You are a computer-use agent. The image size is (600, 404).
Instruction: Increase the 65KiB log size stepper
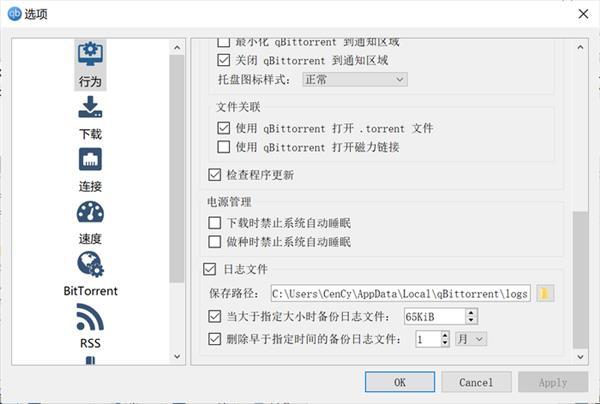pyautogui.click(x=471, y=312)
